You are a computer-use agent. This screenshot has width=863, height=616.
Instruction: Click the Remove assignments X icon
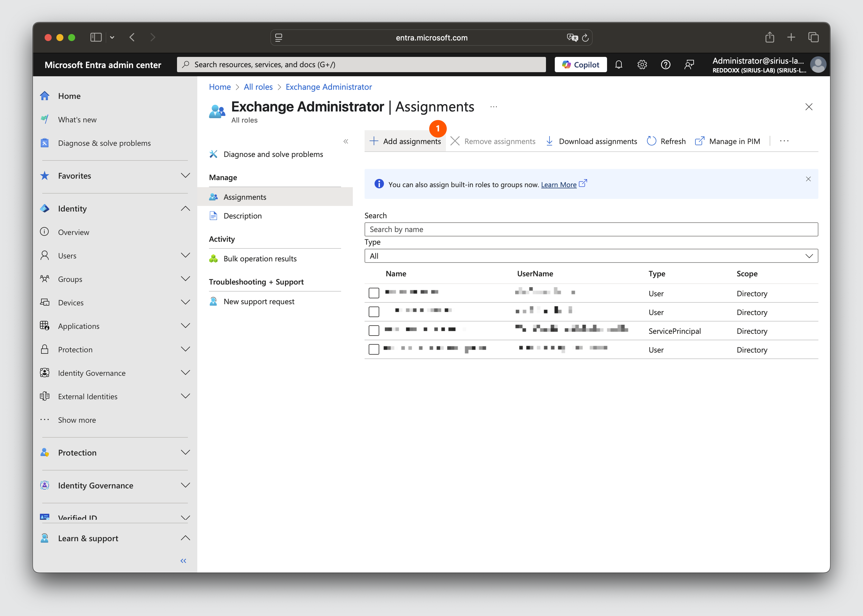455,141
